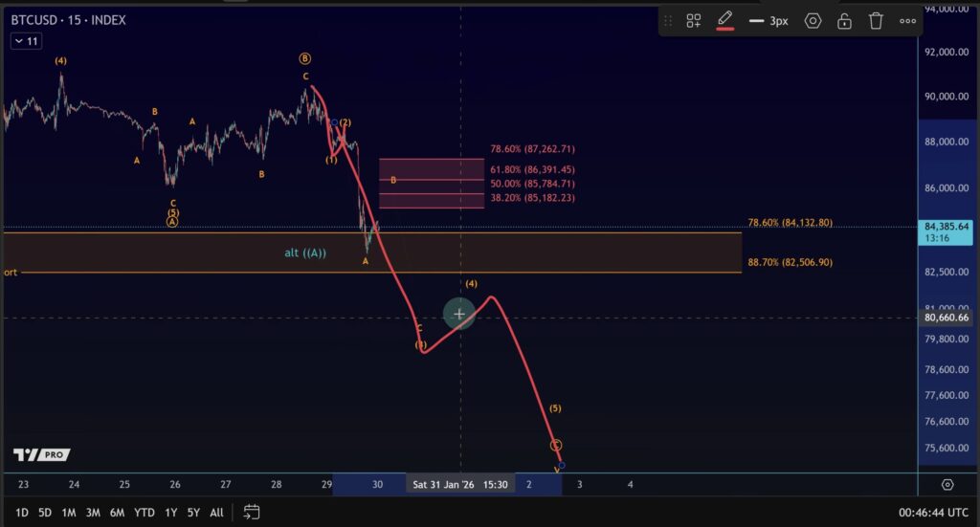Delete the selected drawing with trash icon
980x527 pixels.
(876, 20)
